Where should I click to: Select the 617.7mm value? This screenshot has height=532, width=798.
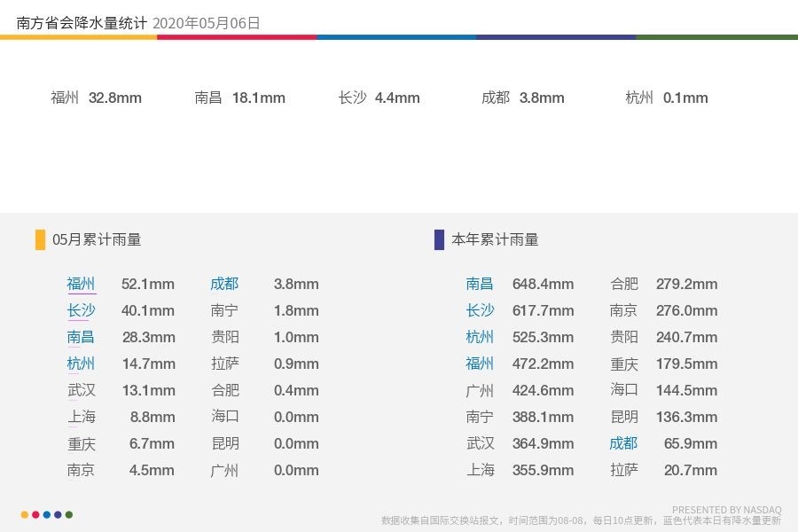tap(543, 310)
